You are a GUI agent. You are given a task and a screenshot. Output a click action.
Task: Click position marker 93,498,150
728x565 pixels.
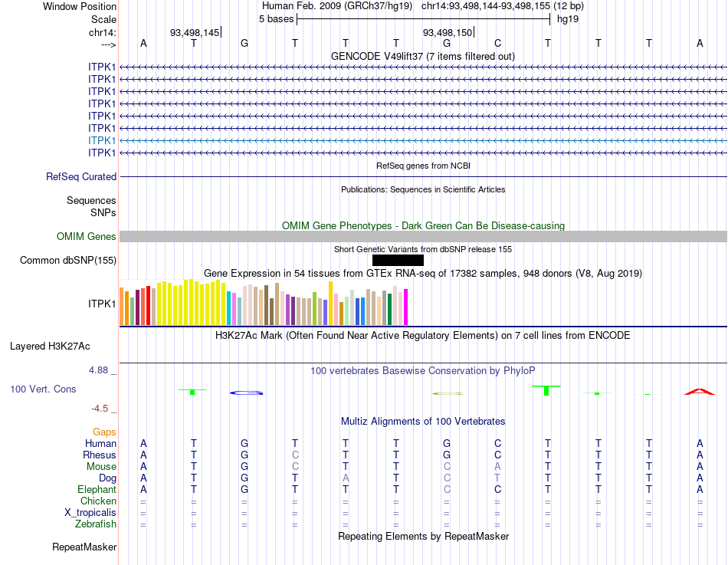pyautogui.click(x=447, y=32)
